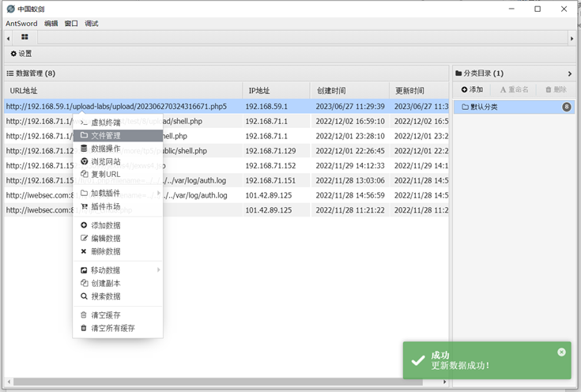Screen dimensions: 581x392
Task: Click the 设置 button
Action: (x=21, y=54)
